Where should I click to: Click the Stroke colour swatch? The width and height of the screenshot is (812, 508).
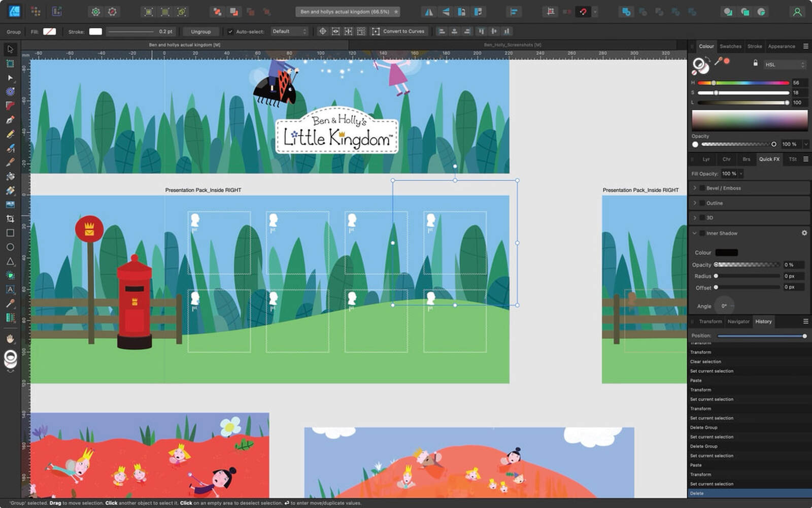pyautogui.click(x=95, y=31)
